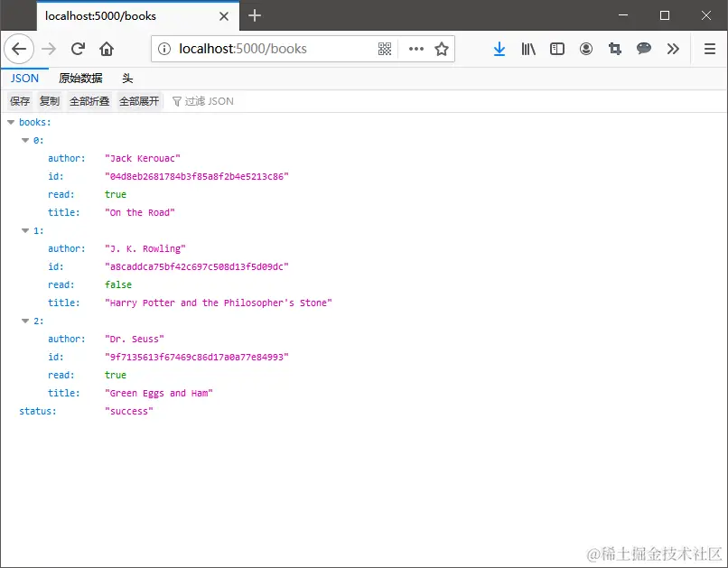
Task: Click the read true value of item 2
Action: tap(115, 376)
